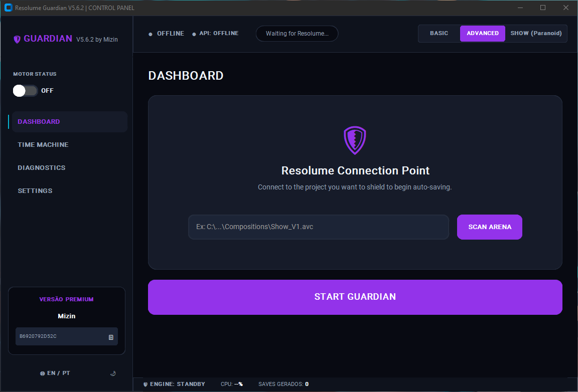The height and width of the screenshot is (392, 578).
Task: Click the purple shield icon above Resolume Connection Point
Action: point(355,140)
